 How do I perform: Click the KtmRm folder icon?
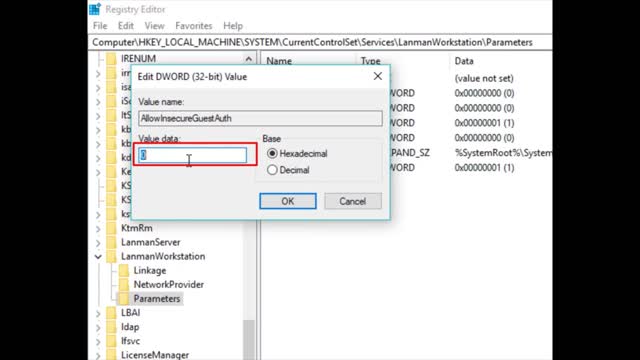point(111,228)
